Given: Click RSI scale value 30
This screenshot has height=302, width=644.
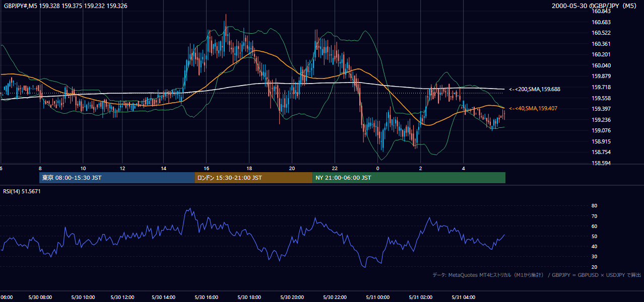Looking at the screenshot, I should click(594, 257).
